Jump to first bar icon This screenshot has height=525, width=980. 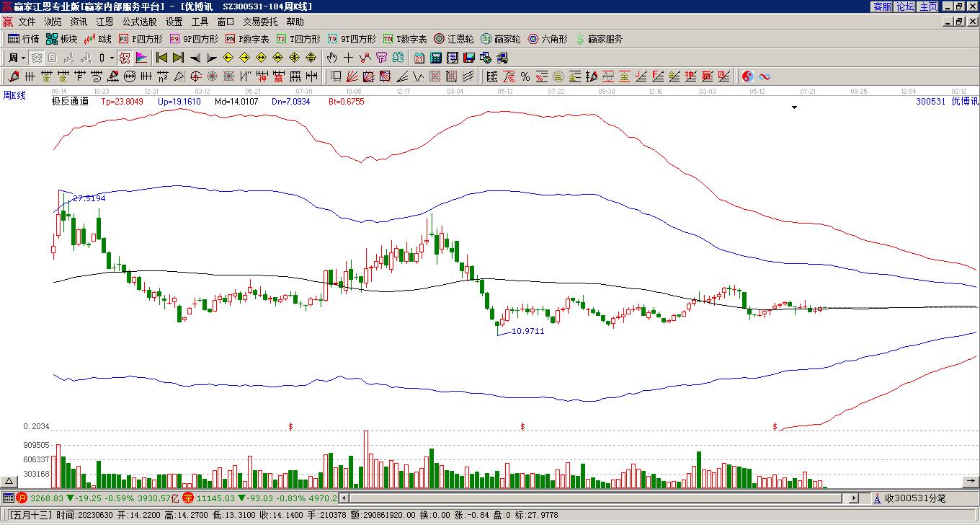click(x=161, y=58)
